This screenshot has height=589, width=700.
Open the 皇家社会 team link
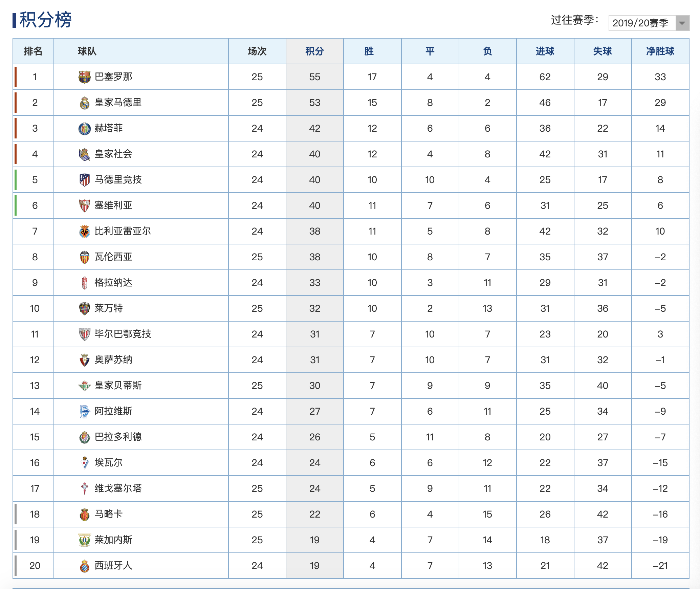113,154
